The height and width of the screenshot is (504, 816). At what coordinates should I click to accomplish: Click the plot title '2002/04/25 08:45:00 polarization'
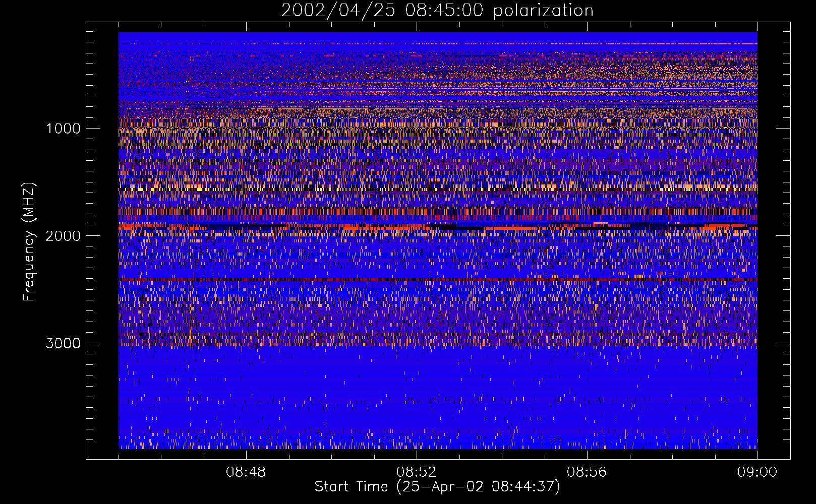437,11
